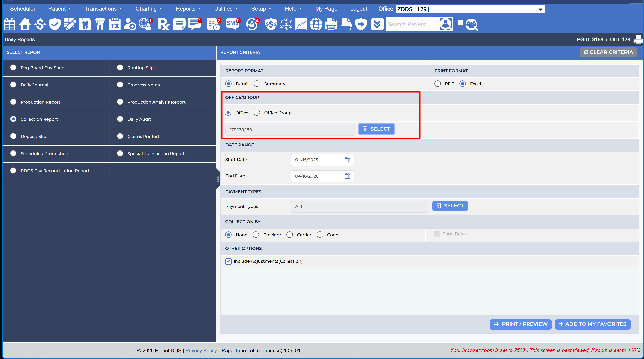Set Collection By to Provider
Image resolution: width=644 pixels, height=359 pixels.
[256, 235]
